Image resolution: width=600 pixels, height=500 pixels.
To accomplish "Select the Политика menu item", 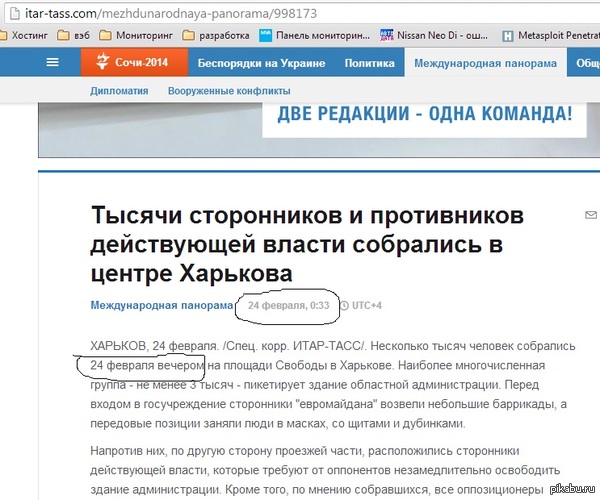I will click(x=369, y=63).
